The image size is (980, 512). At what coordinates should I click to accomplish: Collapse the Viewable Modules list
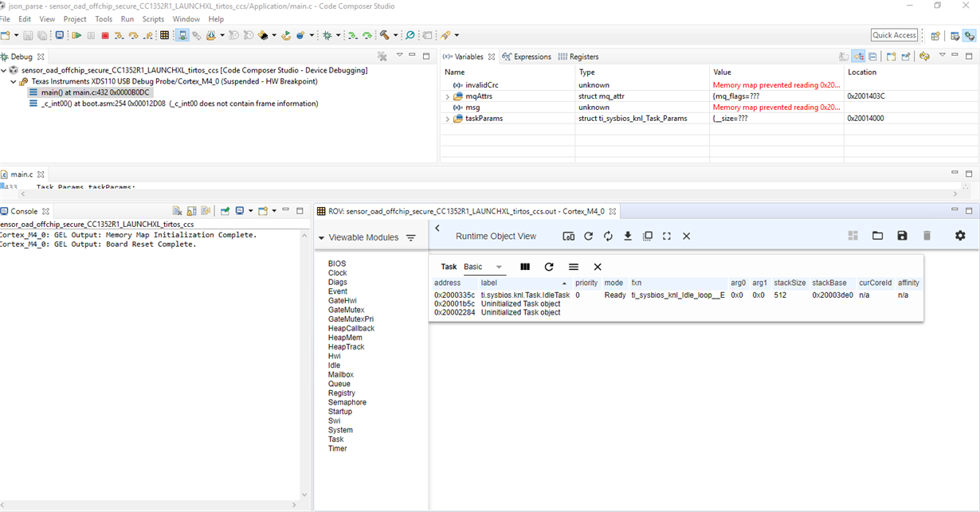(321, 238)
